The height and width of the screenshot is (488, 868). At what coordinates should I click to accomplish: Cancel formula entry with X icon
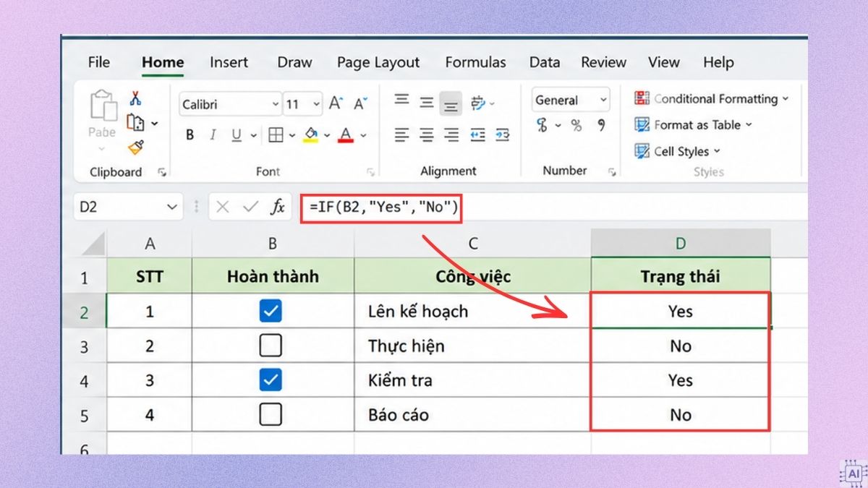coord(223,207)
